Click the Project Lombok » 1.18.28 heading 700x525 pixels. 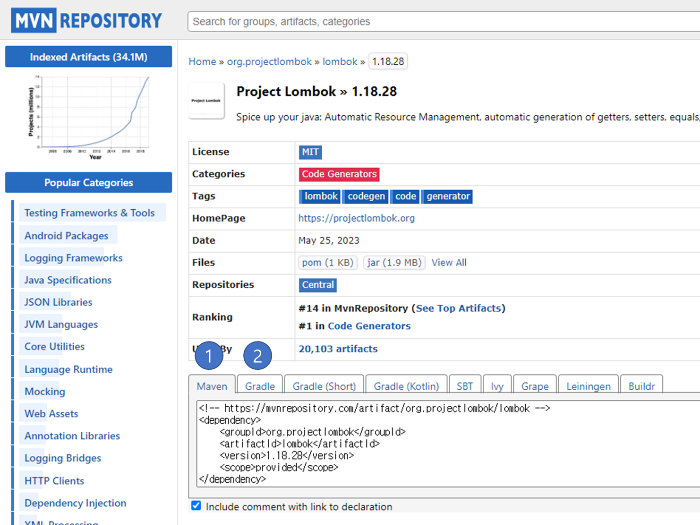pyautogui.click(x=317, y=92)
